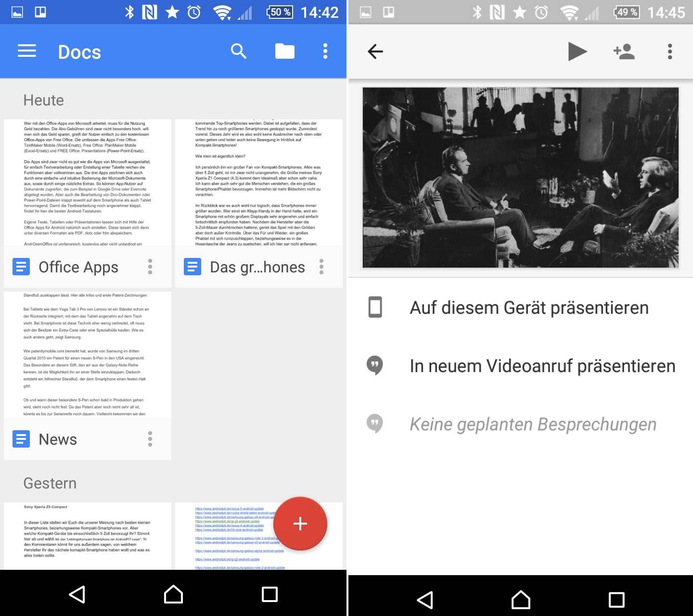Tap the add-person sharing icon

(x=623, y=51)
